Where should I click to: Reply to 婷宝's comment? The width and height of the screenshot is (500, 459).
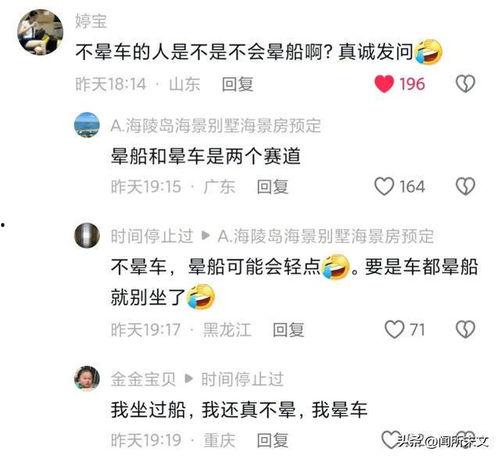(x=238, y=84)
